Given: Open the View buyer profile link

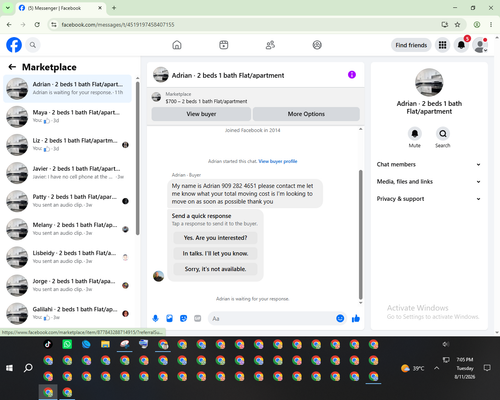Looking at the screenshot, I should [x=278, y=161].
